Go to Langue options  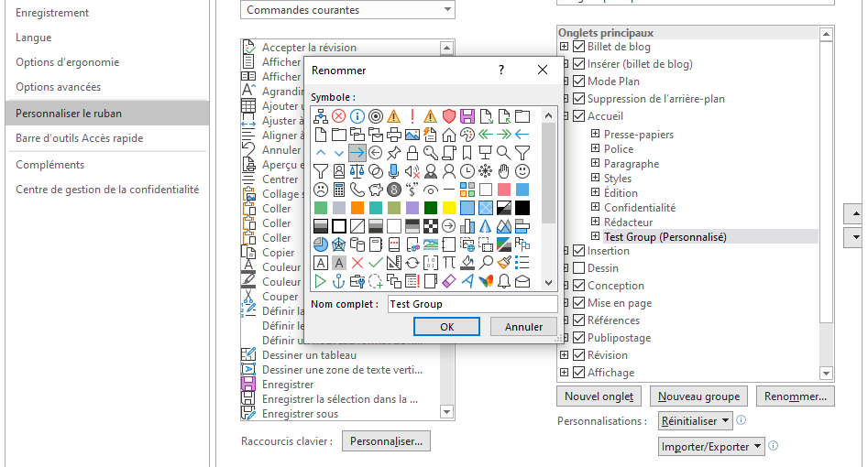(x=34, y=38)
